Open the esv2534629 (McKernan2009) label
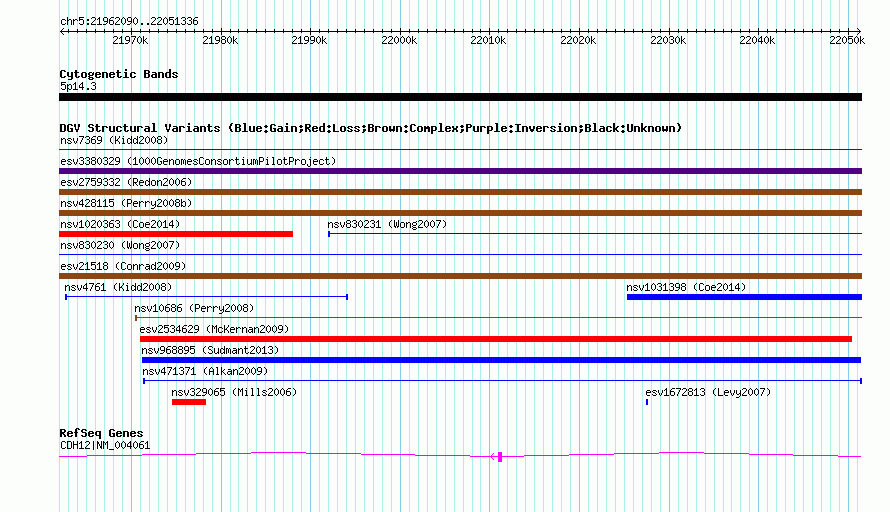 click(214, 329)
